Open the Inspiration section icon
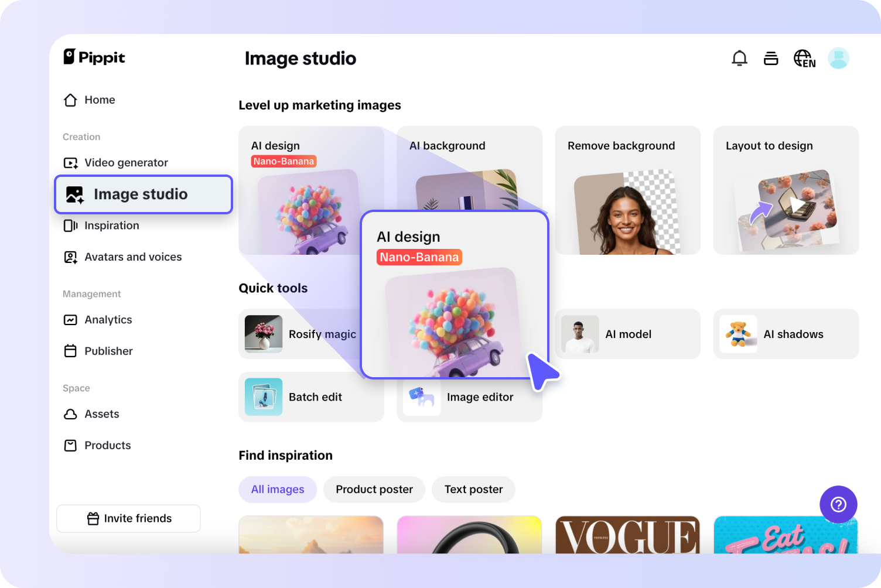This screenshot has width=881, height=588. pyautogui.click(x=70, y=225)
